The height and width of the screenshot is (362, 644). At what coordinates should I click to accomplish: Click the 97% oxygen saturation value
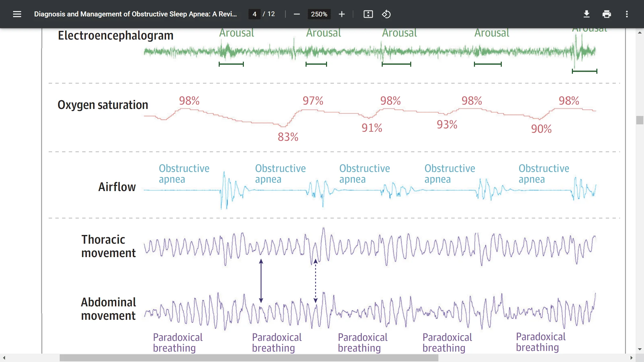pos(313,101)
